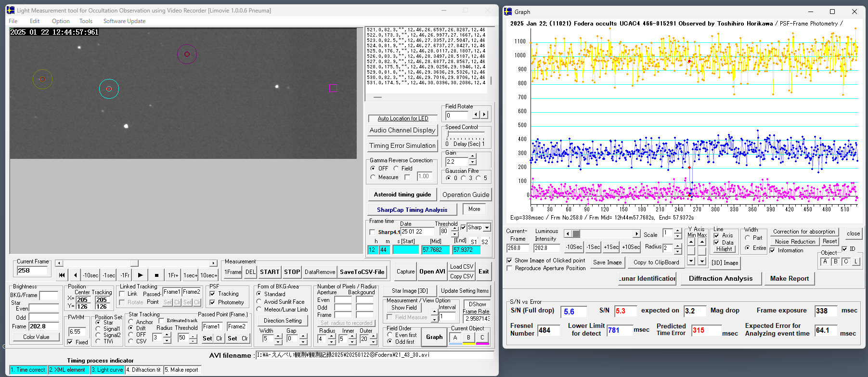Screen dimensions: 868x377
Task: Select object B in Current Object panel
Action: [x=468, y=338]
